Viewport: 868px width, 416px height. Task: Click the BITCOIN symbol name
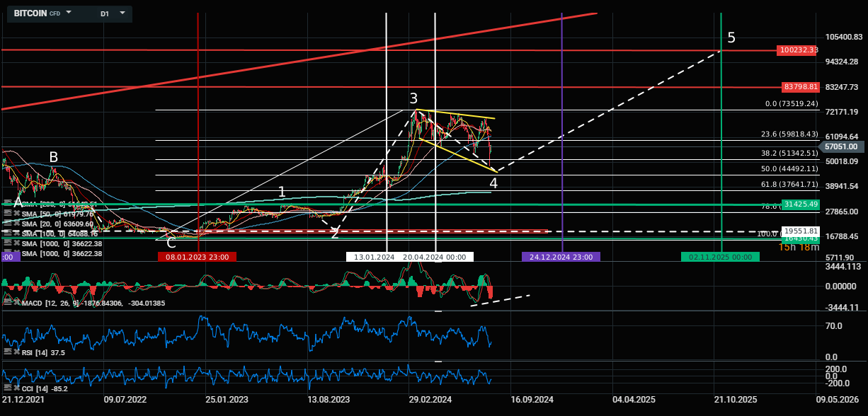30,13
